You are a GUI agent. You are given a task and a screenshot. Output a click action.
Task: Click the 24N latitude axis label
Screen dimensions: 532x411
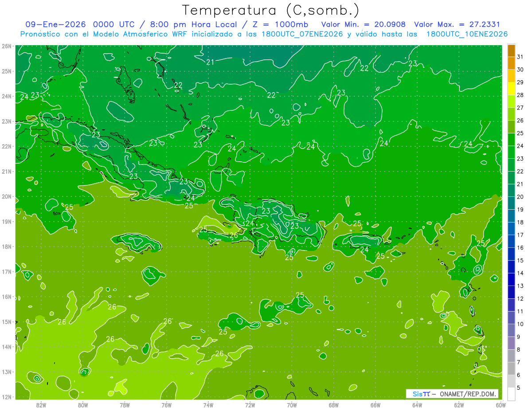6,96
